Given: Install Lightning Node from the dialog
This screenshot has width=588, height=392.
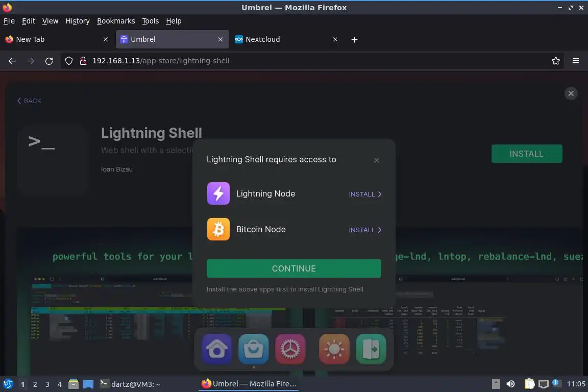Looking at the screenshot, I should pos(365,194).
